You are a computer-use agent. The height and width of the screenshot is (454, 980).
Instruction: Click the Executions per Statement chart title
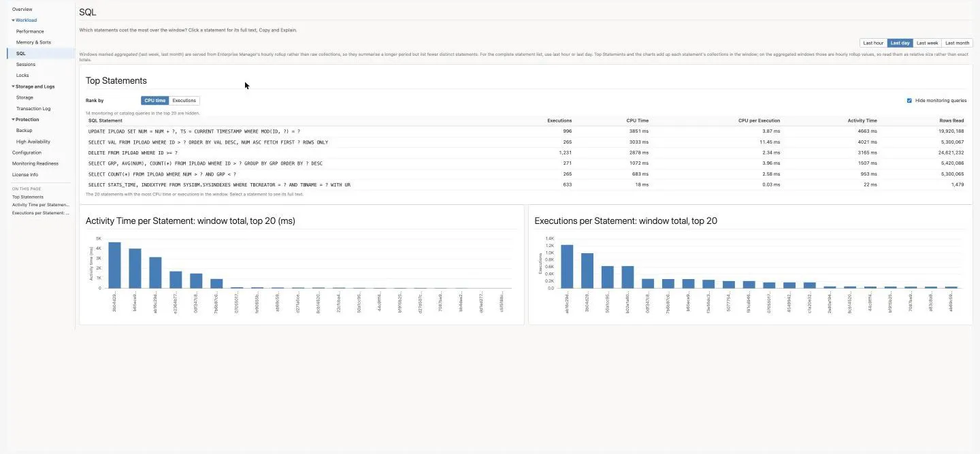(625, 221)
